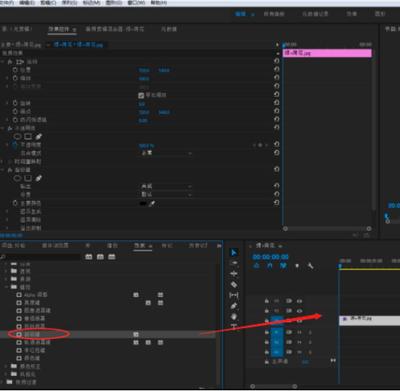Click the Add Marker icon in timeline
This screenshot has height=391, width=400.
(x=297, y=266)
